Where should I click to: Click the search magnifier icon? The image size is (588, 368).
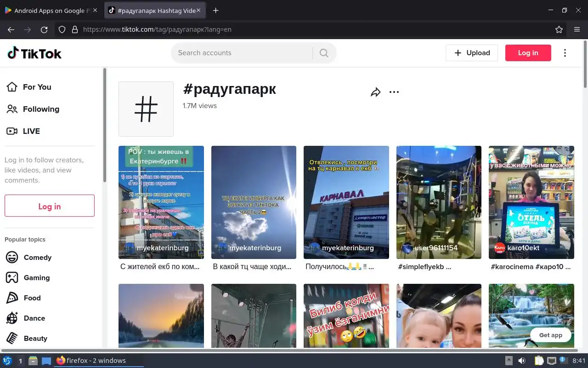[324, 53]
